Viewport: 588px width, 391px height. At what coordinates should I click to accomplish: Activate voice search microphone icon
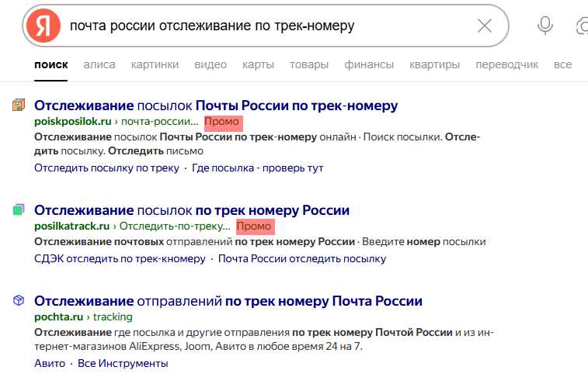[545, 26]
